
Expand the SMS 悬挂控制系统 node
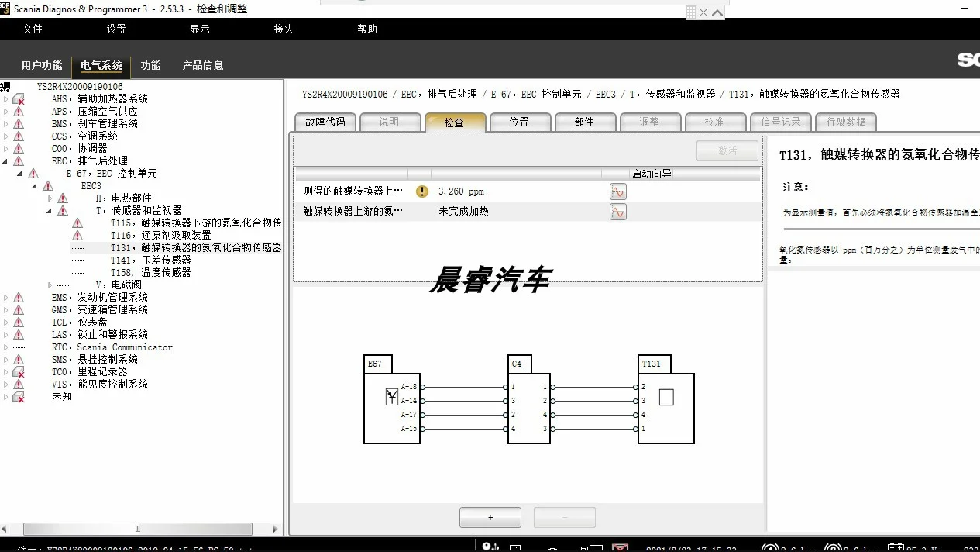tap(6, 360)
